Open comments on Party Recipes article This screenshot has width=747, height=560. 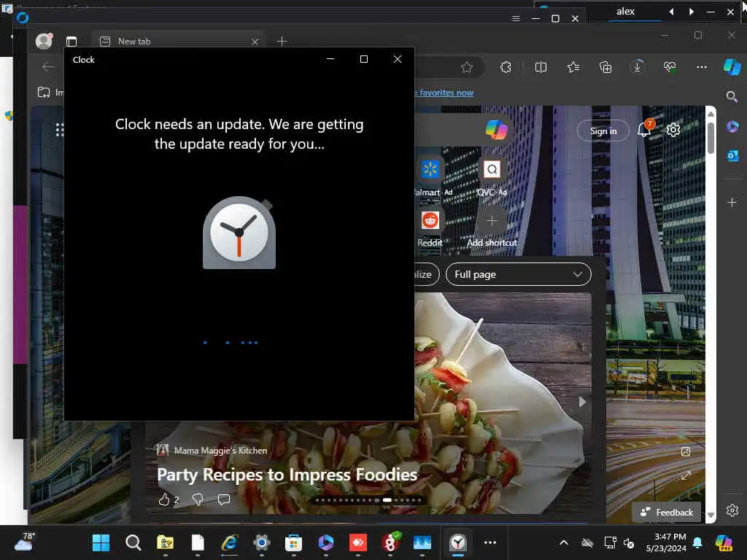coord(224,499)
